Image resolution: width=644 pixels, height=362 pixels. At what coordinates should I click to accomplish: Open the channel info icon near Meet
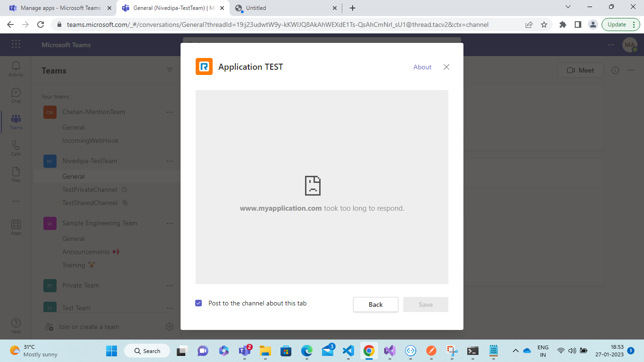615,70
